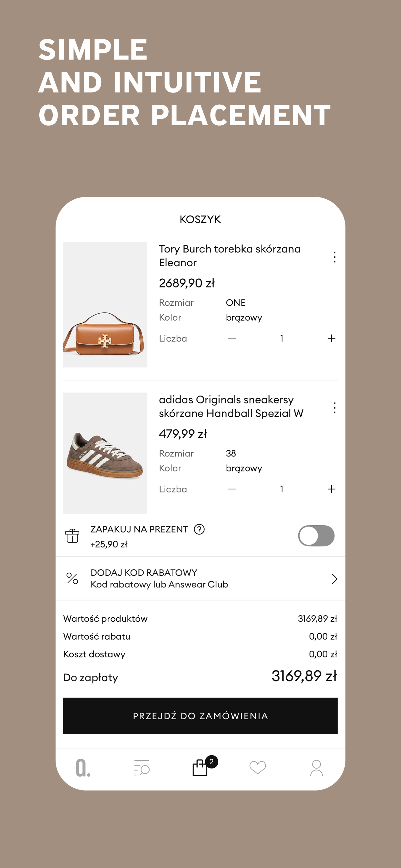View the adidas sneaker product thumbnail
401x868 pixels.
(x=105, y=453)
